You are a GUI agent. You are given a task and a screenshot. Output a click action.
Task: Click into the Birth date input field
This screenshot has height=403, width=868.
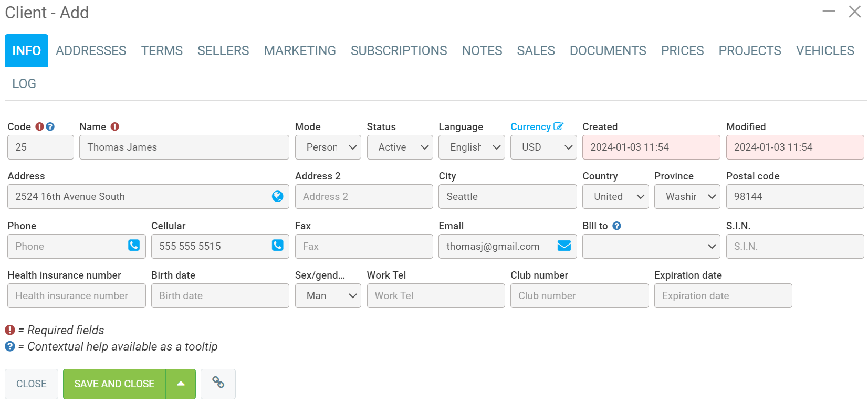coord(220,296)
